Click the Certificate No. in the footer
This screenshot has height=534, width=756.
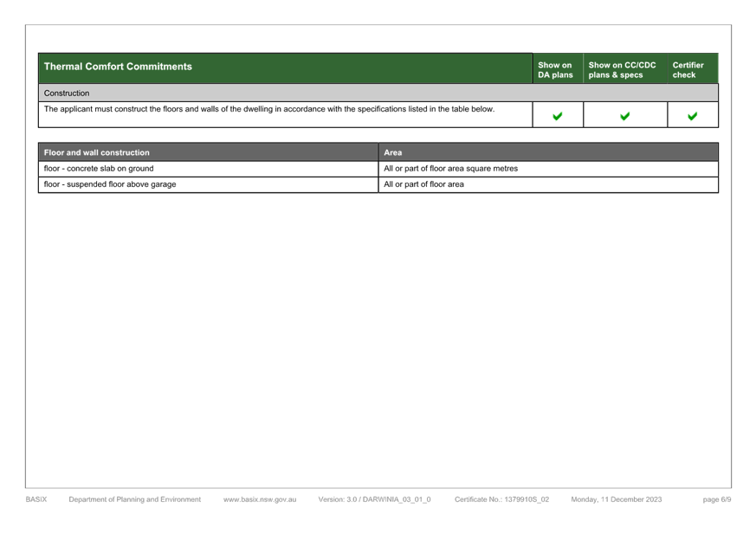(501, 499)
